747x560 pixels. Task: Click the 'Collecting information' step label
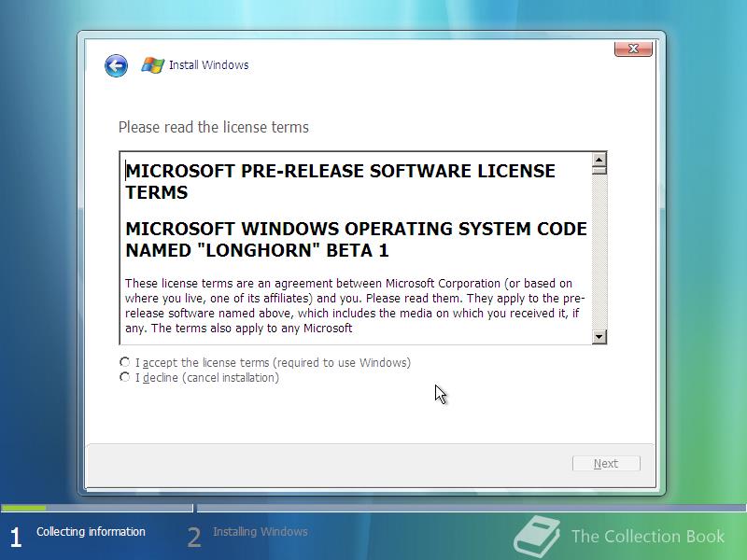(x=91, y=531)
